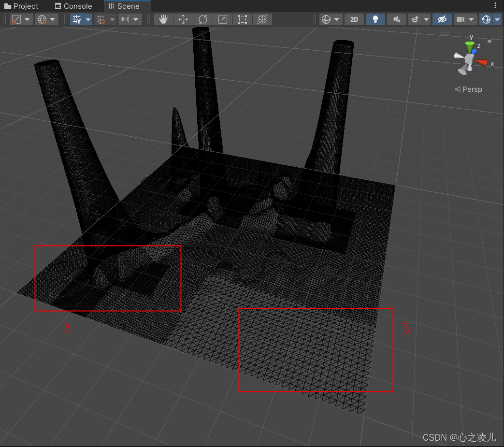This screenshot has height=447, width=504.
Task: Click the snap increment ruler icon
Action: (x=125, y=20)
